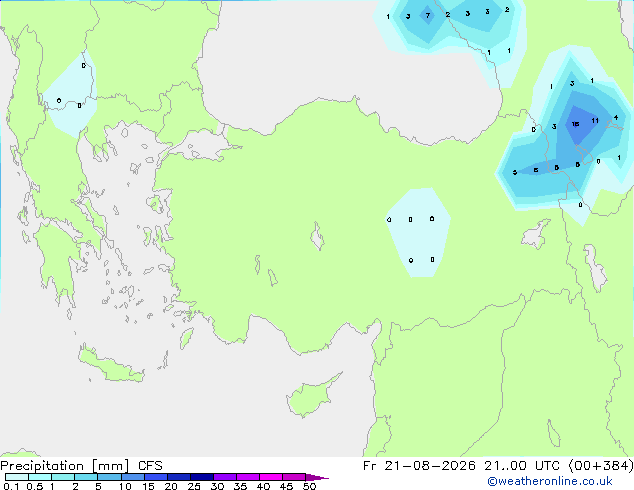Click the darkest blue precipitation cell in the east

point(581,125)
